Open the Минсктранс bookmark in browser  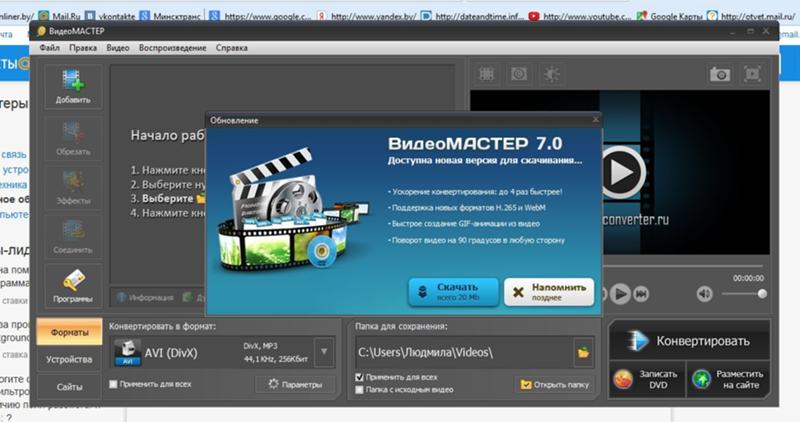click(x=170, y=16)
